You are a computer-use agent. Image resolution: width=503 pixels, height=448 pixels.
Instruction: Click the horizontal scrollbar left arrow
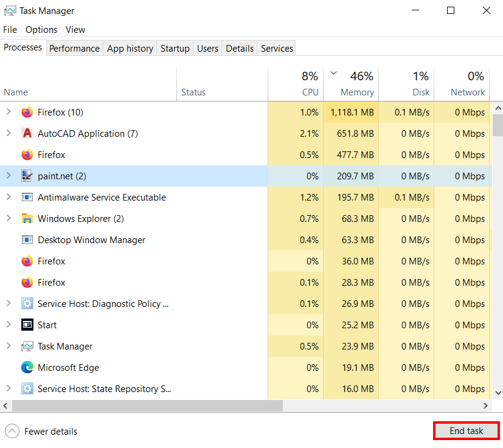(5, 405)
